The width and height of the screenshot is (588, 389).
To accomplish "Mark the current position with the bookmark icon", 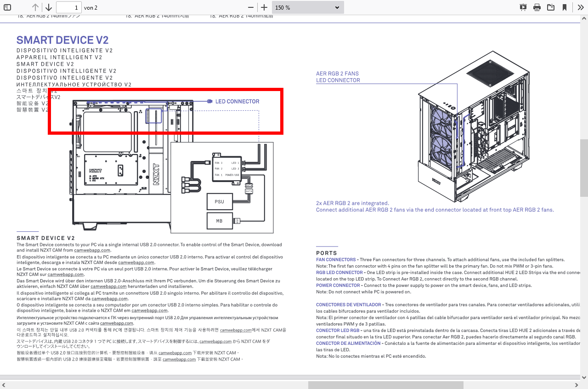I will tap(565, 7).
